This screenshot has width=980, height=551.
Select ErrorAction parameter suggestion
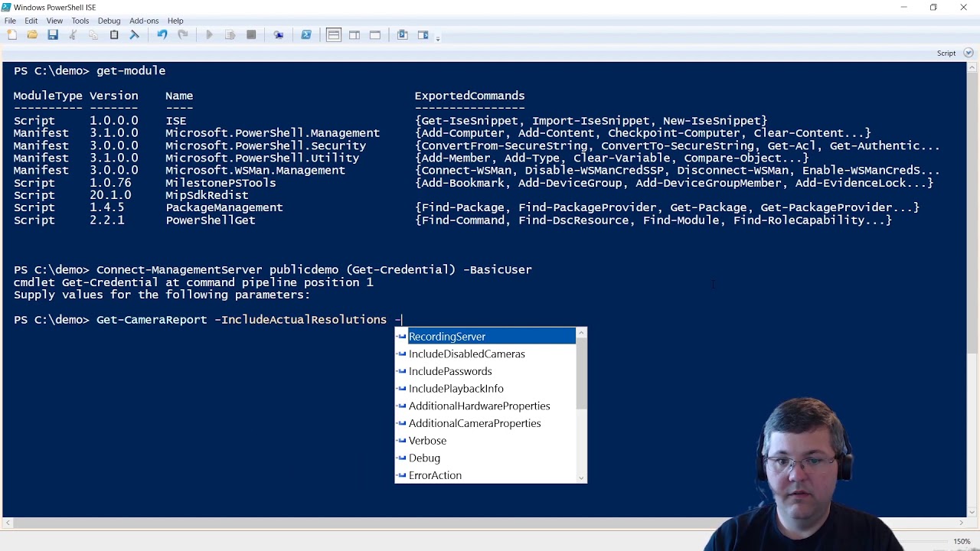click(485, 475)
